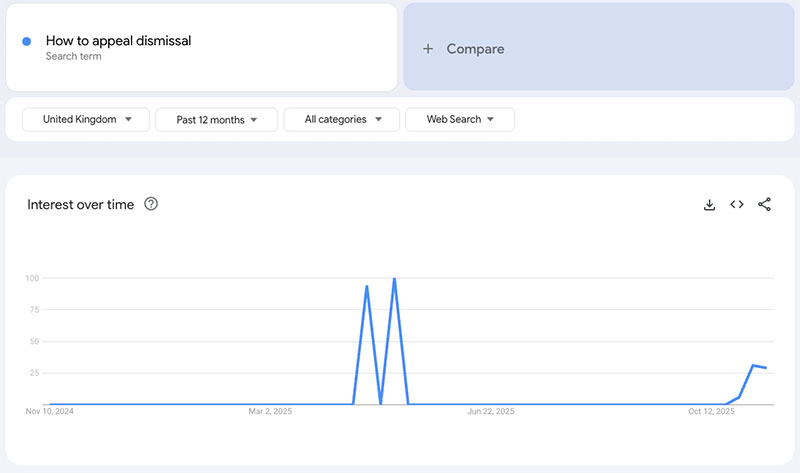This screenshot has width=800, height=473.
Task: Click the 'Interest over time' heading
Action: [x=80, y=204]
